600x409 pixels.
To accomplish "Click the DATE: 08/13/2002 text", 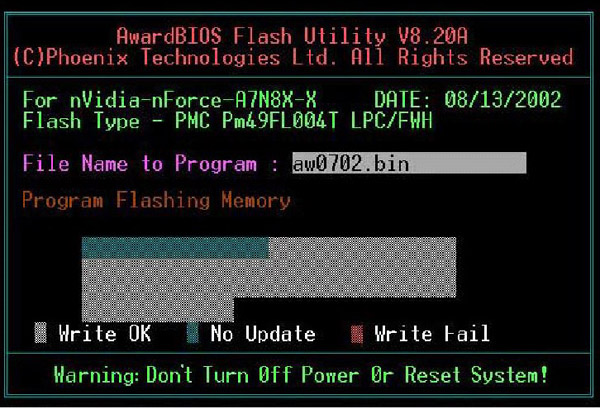I will click(467, 100).
